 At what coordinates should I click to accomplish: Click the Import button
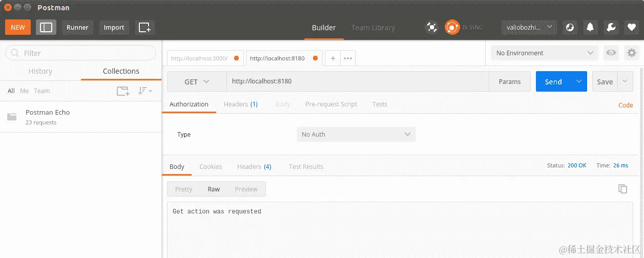point(114,27)
